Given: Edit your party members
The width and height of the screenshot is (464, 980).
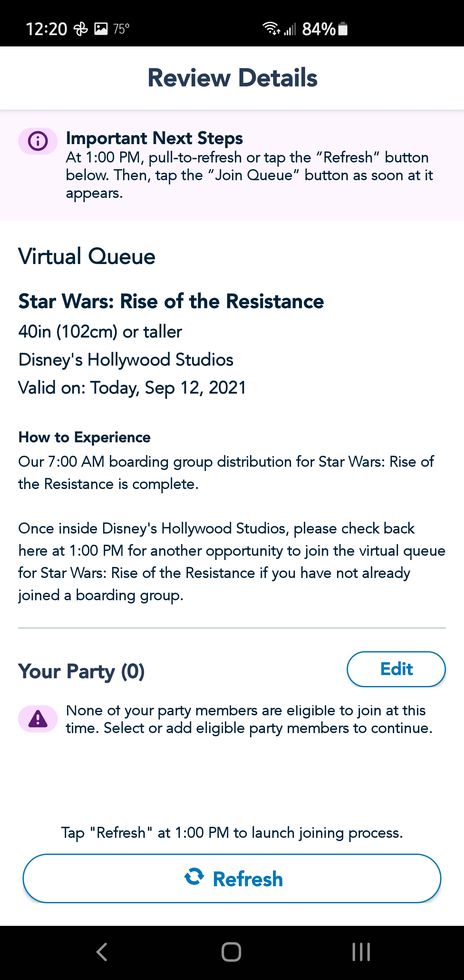Looking at the screenshot, I should coord(396,669).
